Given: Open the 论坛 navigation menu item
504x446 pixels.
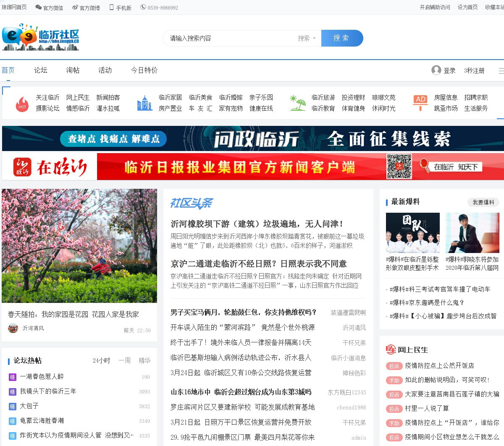Looking at the screenshot, I should click(41, 70).
